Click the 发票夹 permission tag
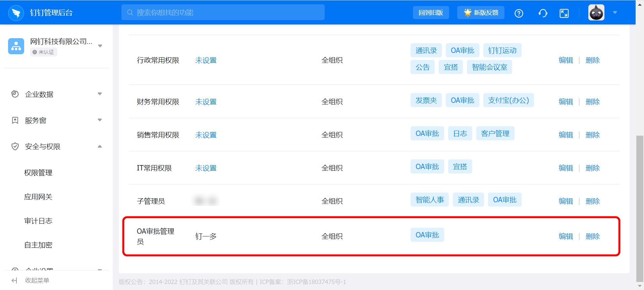The image size is (644, 290). 426,100
